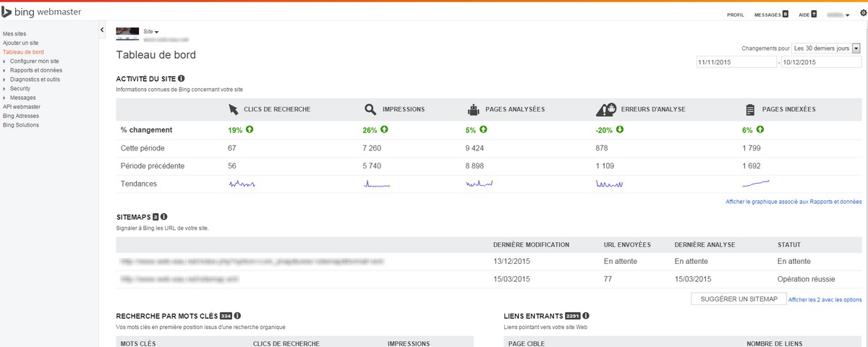Open Bing Adresses link
The width and height of the screenshot is (868, 347).
(x=21, y=116)
